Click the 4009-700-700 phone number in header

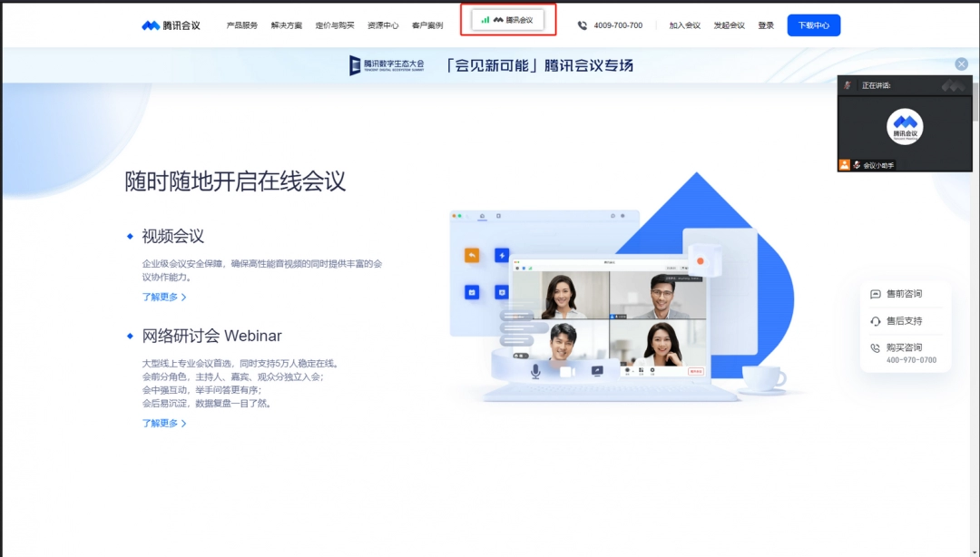pyautogui.click(x=618, y=25)
